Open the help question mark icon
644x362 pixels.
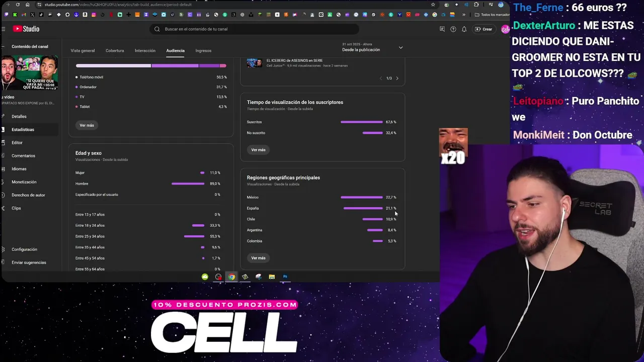pos(453,29)
